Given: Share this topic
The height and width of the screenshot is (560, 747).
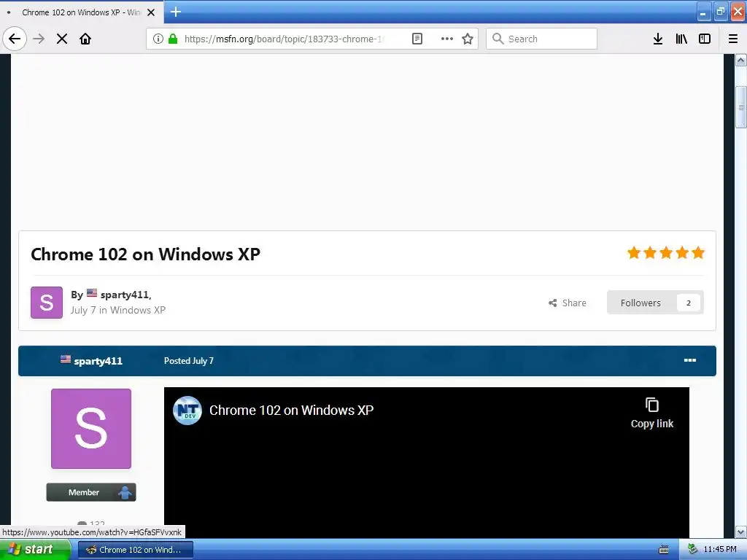Looking at the screenshot, I should coord(568,303).
